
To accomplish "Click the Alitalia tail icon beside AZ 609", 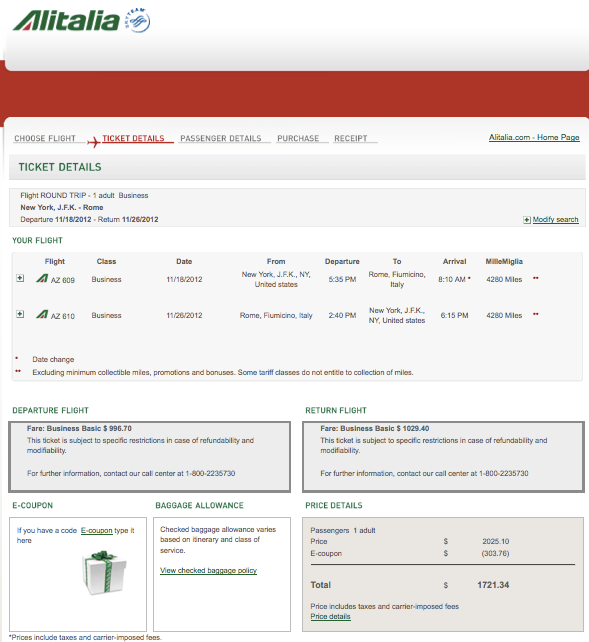I will 42,278.
